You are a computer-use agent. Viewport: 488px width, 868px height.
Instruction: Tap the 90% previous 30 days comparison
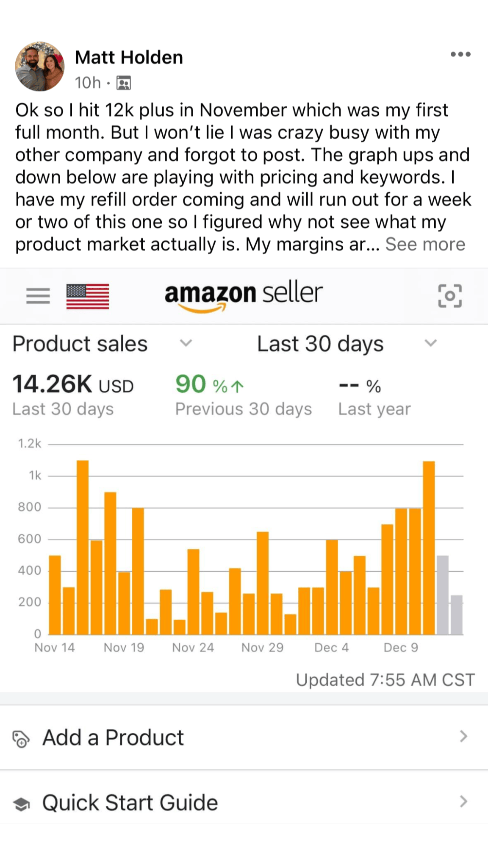210,385
